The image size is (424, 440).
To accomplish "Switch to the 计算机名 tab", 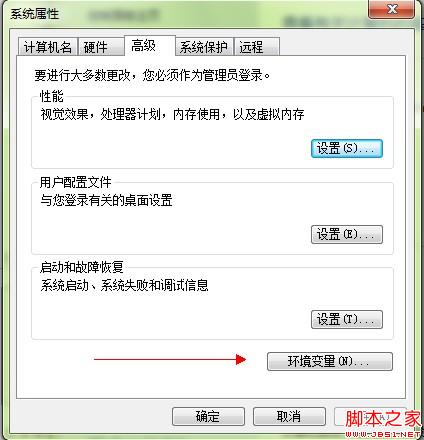I will click(x=48, y=47).
